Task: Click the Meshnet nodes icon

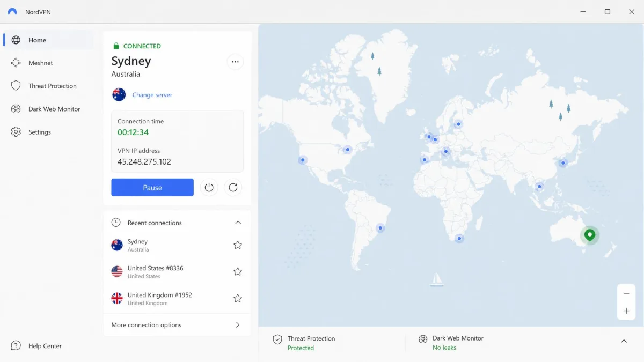Action: coord(16,63)
